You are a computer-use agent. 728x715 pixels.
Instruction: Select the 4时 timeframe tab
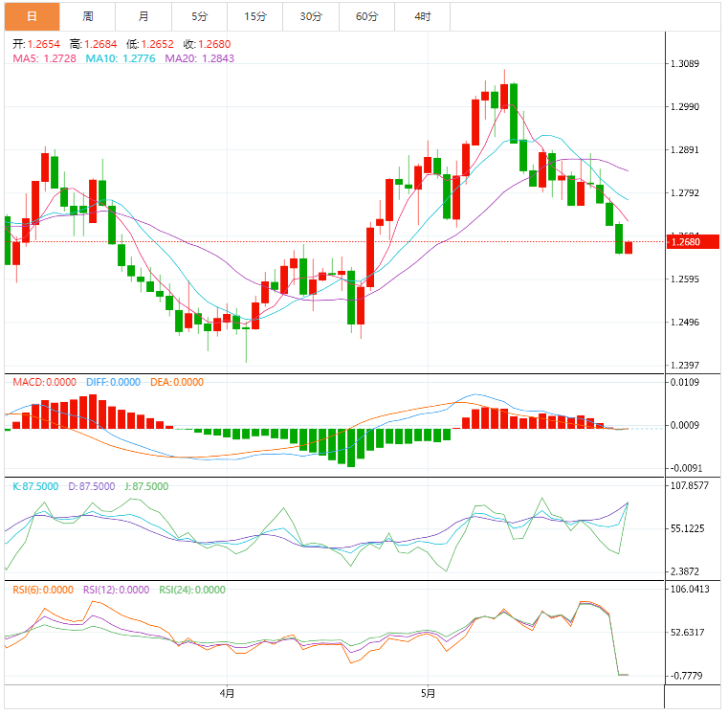(423, 16)
